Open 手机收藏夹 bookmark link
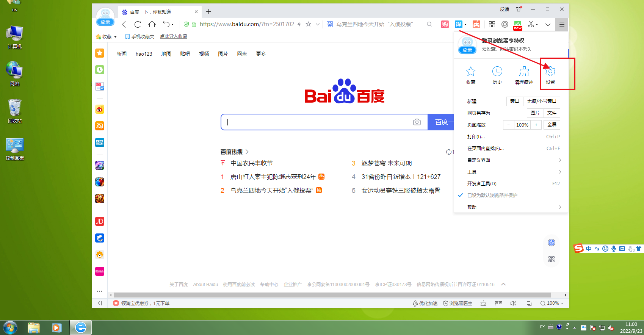644x335 pixels. [140, 37]
